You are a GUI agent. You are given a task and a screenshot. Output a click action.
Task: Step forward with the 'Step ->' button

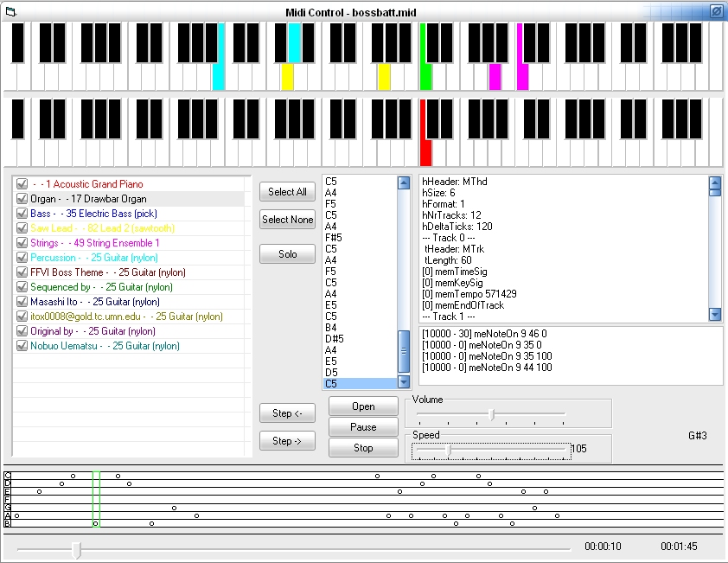(287, 441)
